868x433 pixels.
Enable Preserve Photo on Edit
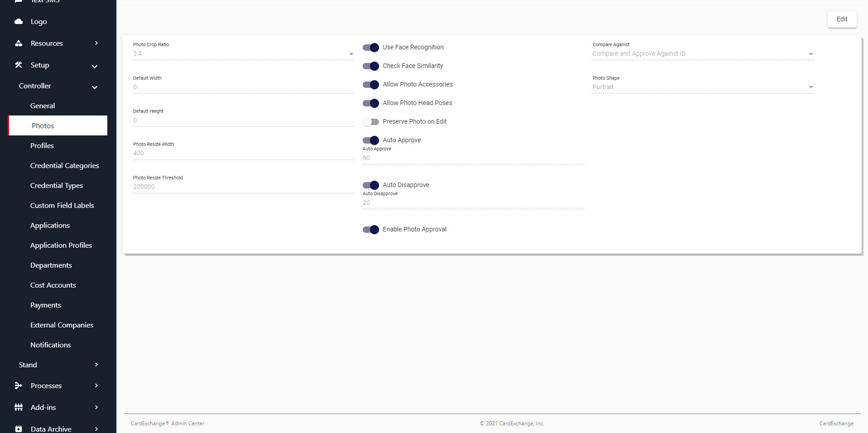(x=371, y=122)
